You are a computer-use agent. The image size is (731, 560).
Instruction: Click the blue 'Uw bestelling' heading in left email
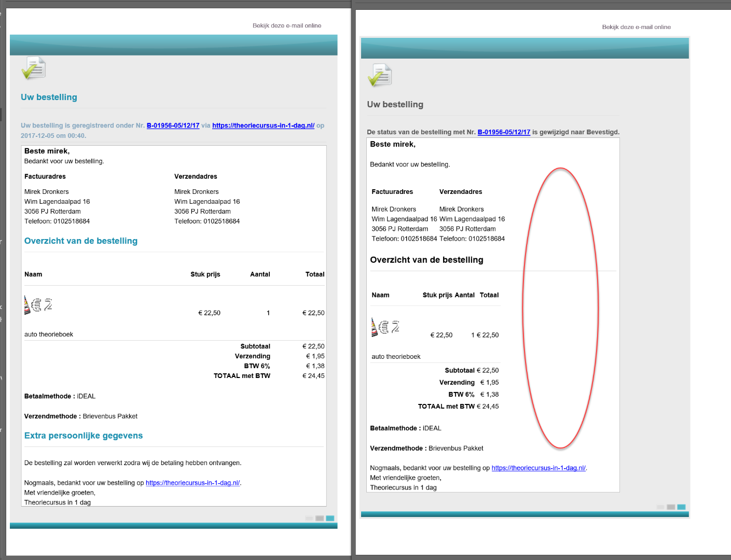(x=49, y=97)
